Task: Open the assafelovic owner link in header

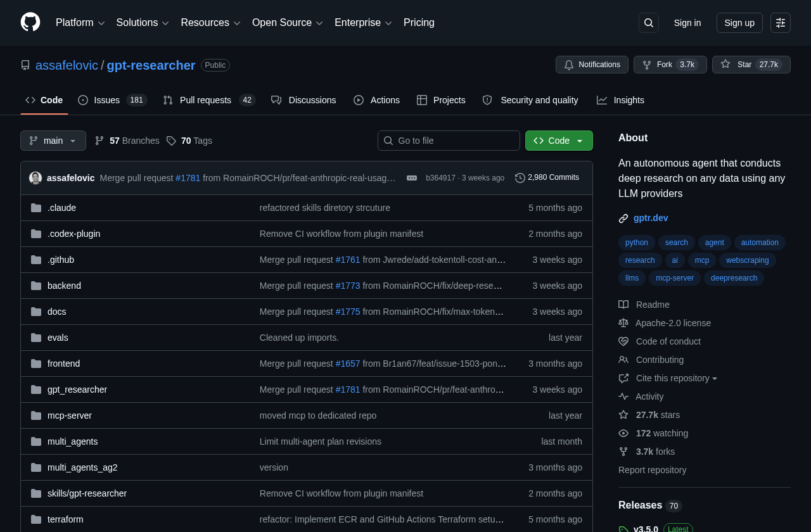Action: click(x=67, y=65)
